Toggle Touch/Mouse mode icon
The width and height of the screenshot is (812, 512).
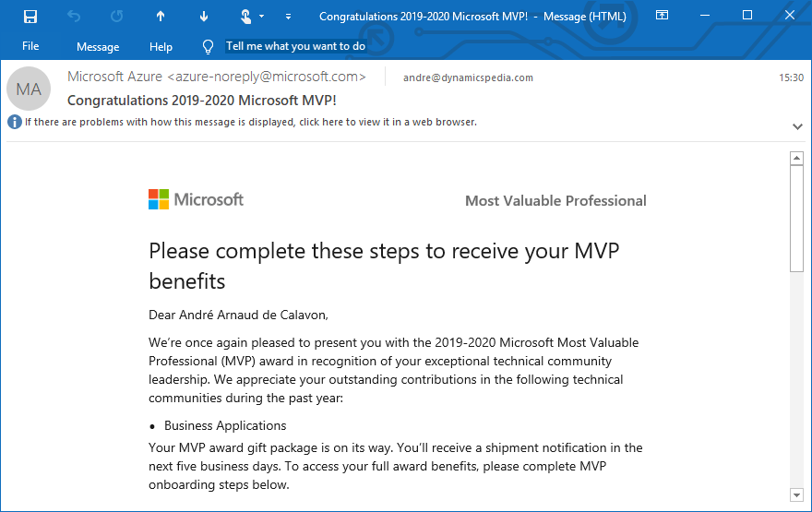pyautogui.click(x=246, y=17)
